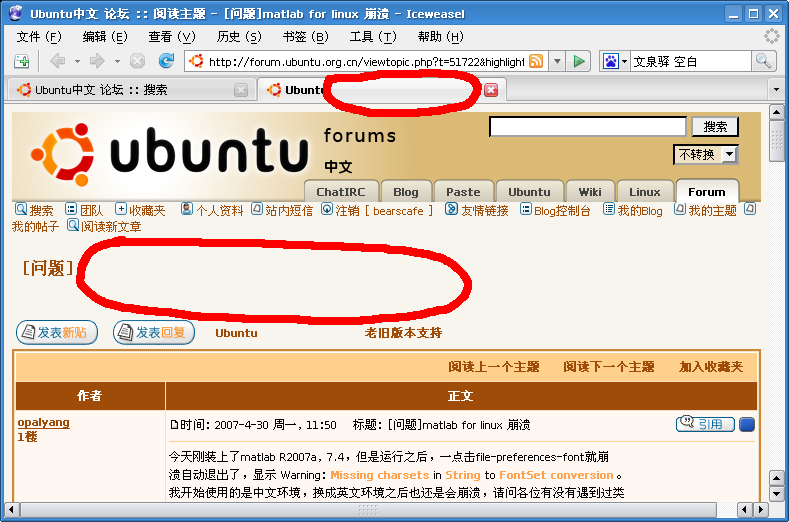The height and width of the screenshot is (522, 789).
Task: Open Blog控制台 control panel
Action: [x=555, y=210]
